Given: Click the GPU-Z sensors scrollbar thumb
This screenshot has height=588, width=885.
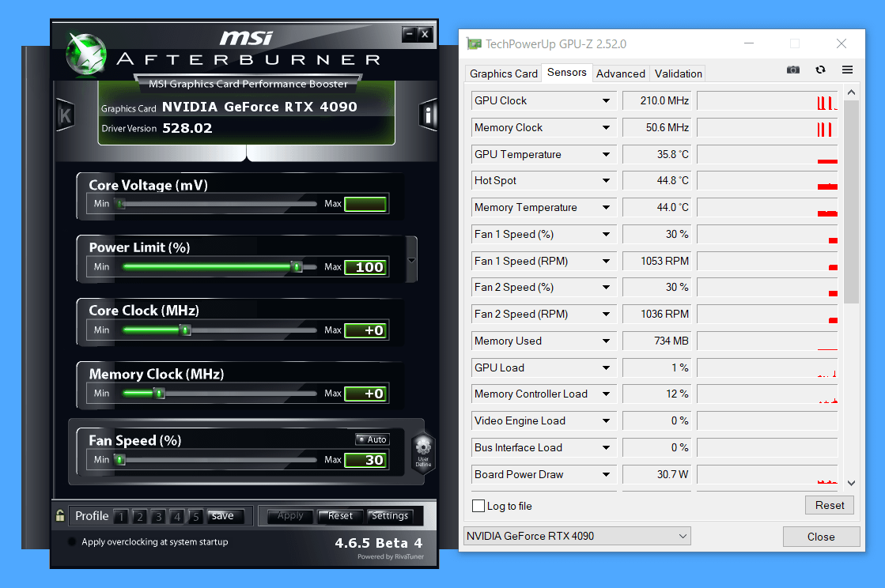Looking at the screenshot, I should tap(851, 202).
